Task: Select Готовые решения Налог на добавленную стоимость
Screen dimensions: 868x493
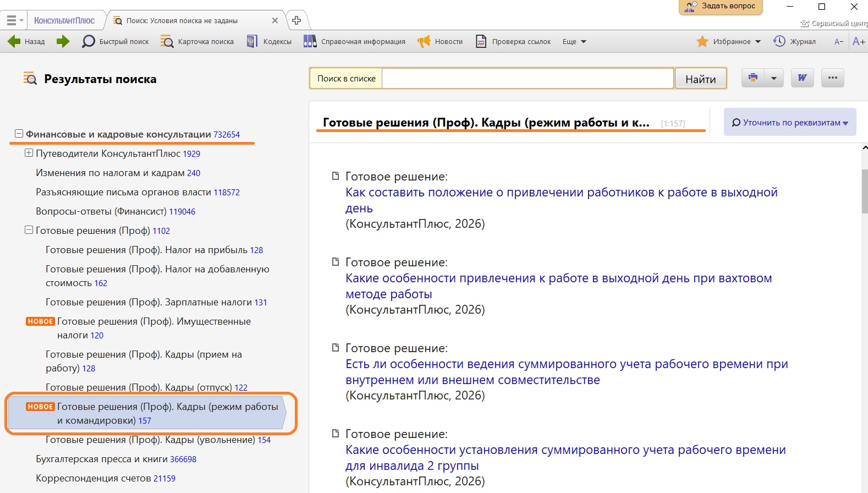Action: click(157, 276)
